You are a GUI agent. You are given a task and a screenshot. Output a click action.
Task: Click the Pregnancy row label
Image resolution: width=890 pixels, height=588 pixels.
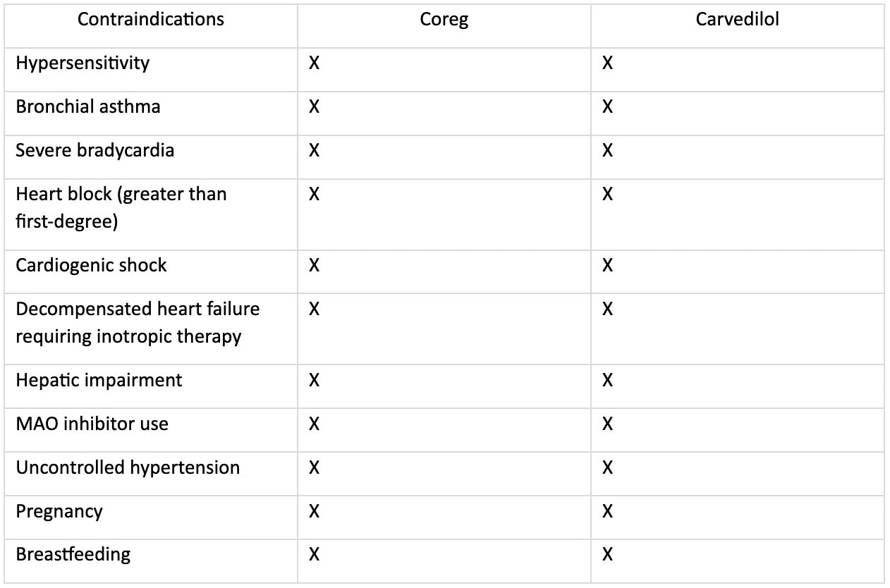pyautogui.click(x=59, y=512)
